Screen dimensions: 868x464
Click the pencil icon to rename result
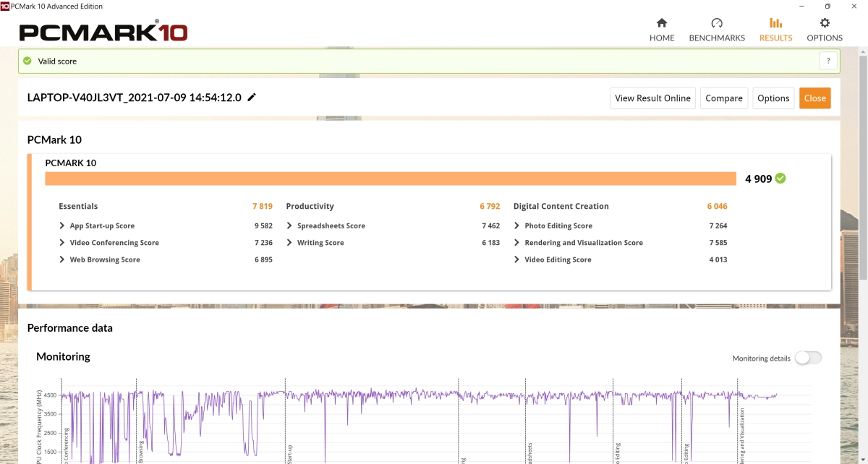252,98
